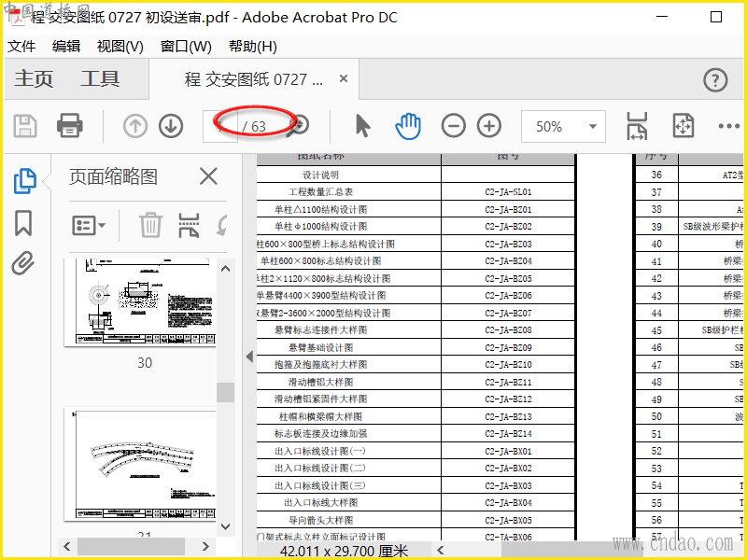Switch to the 主页 tab
Image resolution: width=747 pixels, height=560 pixels.
(34, 80)
